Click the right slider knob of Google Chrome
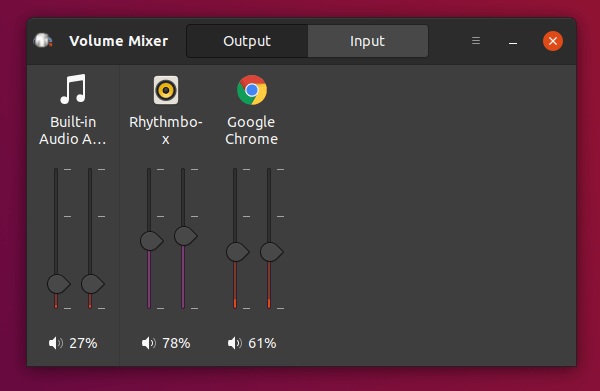 (271, 252)
